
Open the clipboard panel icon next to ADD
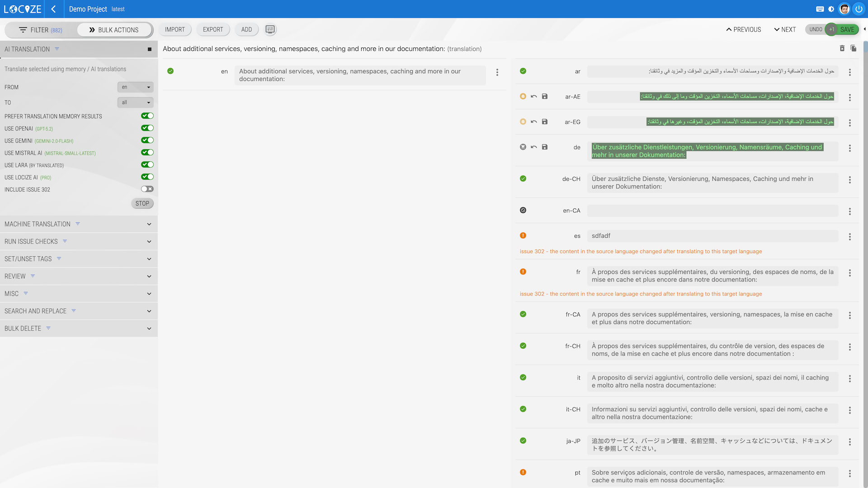[270, 29]
